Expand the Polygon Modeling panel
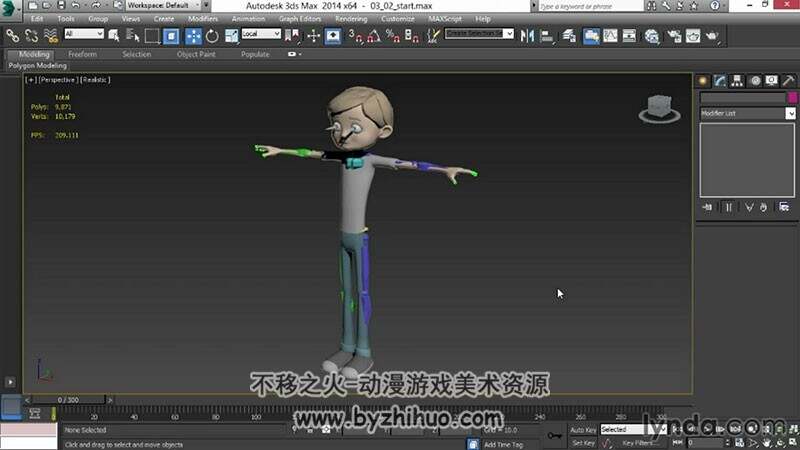Screen dimensions: 800x450 pos(38,66)
